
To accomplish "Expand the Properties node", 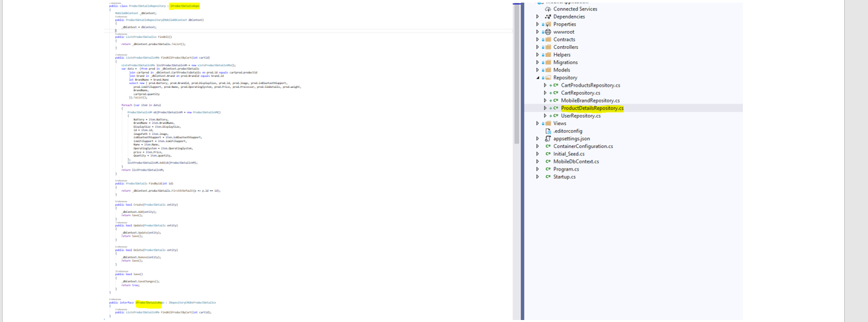I will [x=538, y=24].
